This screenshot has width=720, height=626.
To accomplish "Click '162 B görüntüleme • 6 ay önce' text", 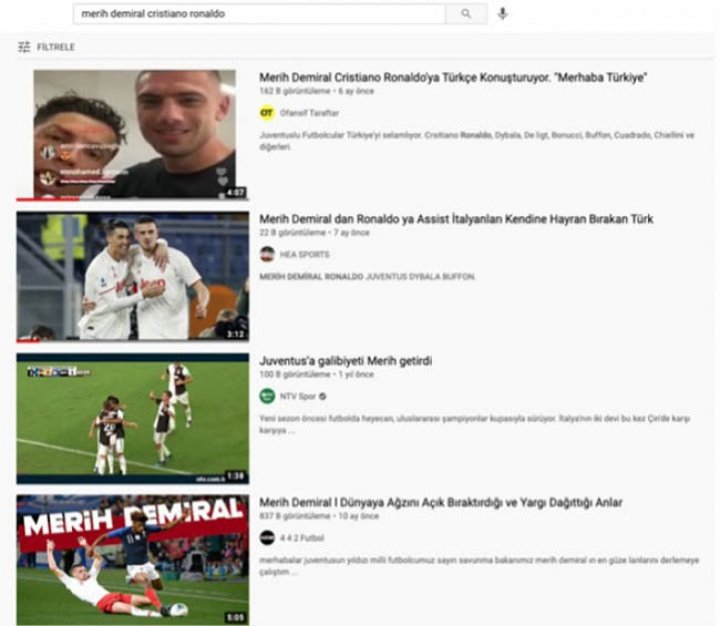I will (x=316, y=91).
